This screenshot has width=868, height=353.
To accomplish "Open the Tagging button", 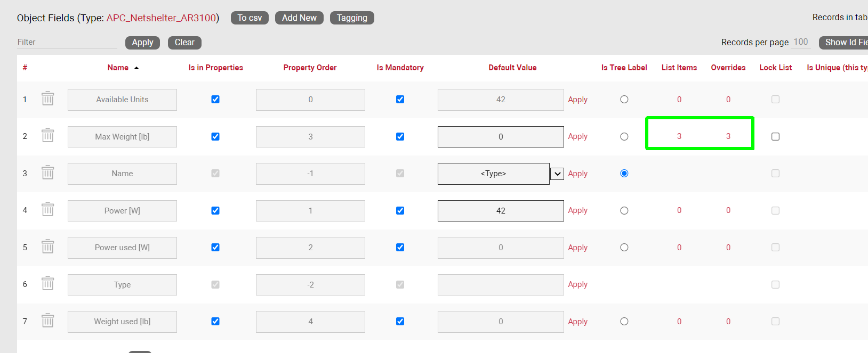I will pos(352,18).
